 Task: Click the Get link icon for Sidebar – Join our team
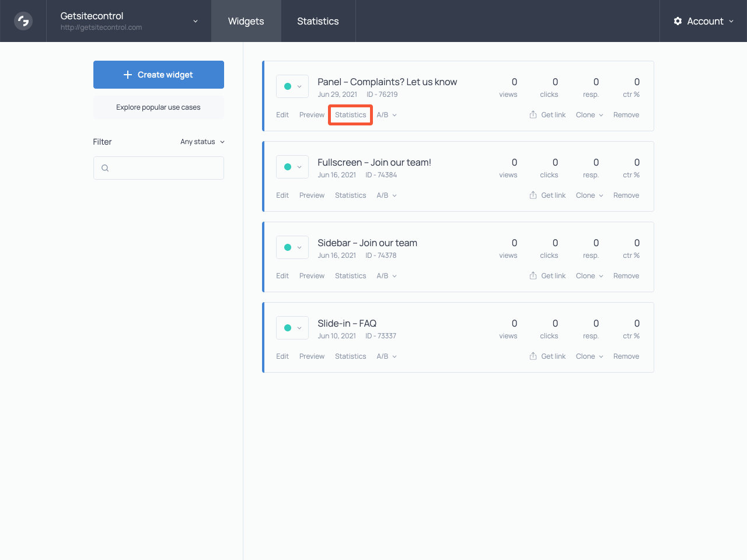533,275
